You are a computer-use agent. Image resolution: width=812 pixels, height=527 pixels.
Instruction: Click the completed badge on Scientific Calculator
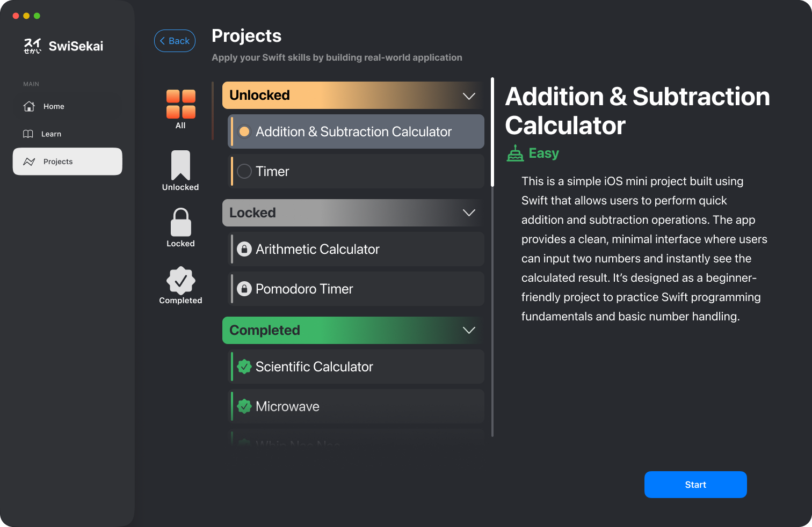(245, 367)
